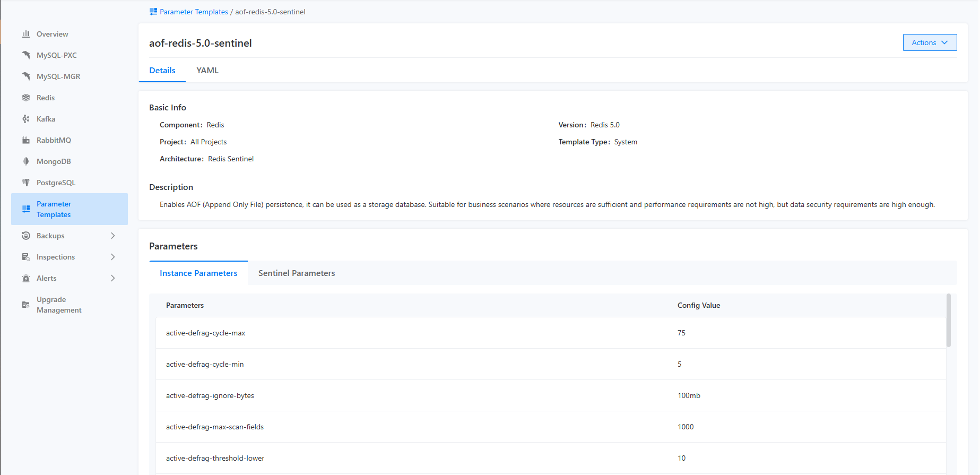This screenshot has height=475, width=980.
Task: Click the parameters table vertical scrollbar
Action: (948, 321)
